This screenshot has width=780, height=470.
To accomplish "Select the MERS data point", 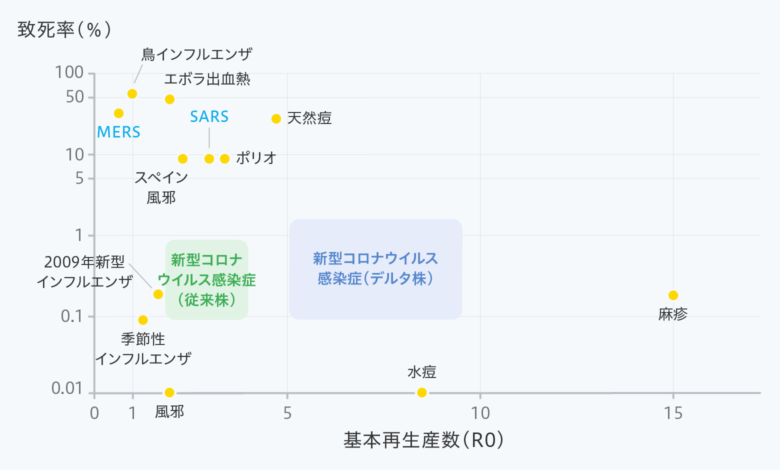I will 118,113.
